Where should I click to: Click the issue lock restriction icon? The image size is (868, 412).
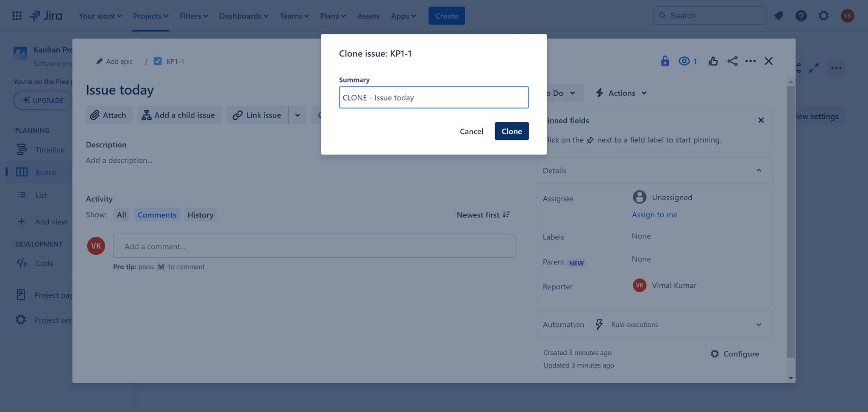click(665, 61)
